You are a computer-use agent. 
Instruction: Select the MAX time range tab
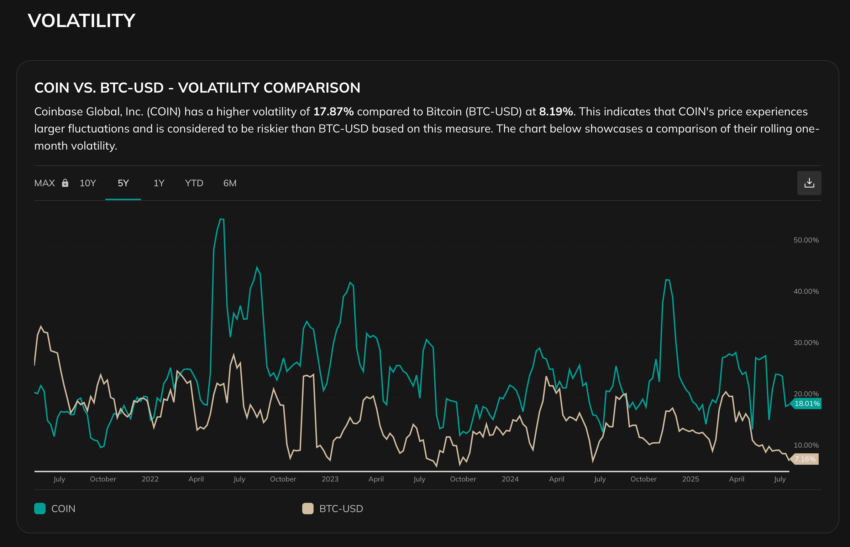tap(44, 183)
